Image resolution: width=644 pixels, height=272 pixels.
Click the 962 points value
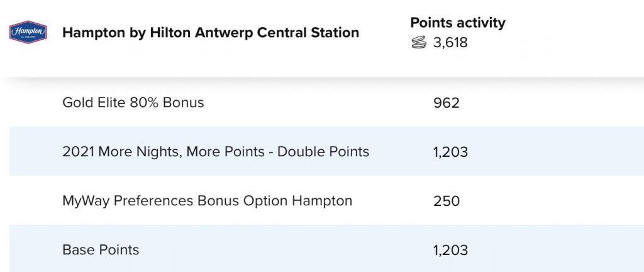point(447,102)
